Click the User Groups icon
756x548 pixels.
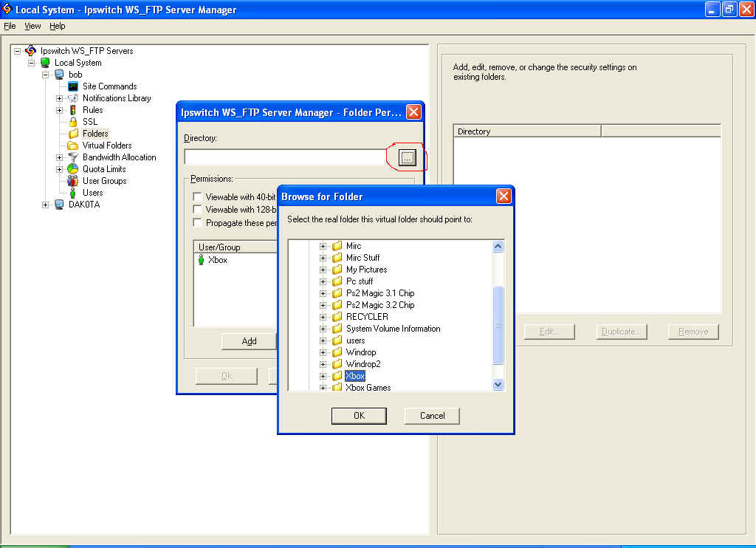pos(73,181)
